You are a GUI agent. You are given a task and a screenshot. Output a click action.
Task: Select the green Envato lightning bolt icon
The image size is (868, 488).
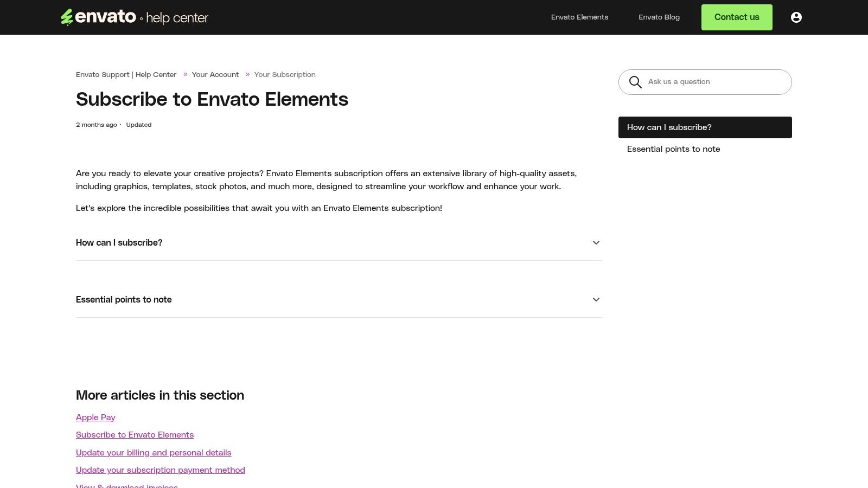(66, 17)
